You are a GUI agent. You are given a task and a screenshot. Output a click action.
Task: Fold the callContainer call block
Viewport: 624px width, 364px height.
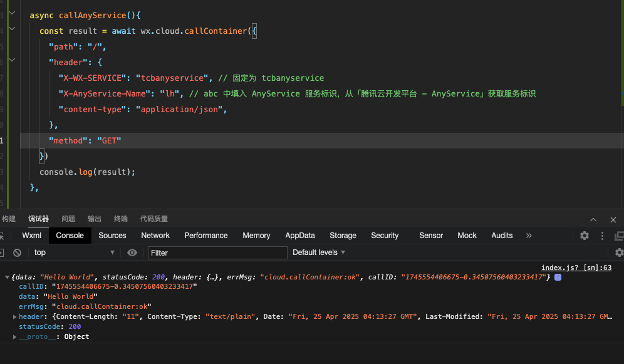[x=12, y=29]
